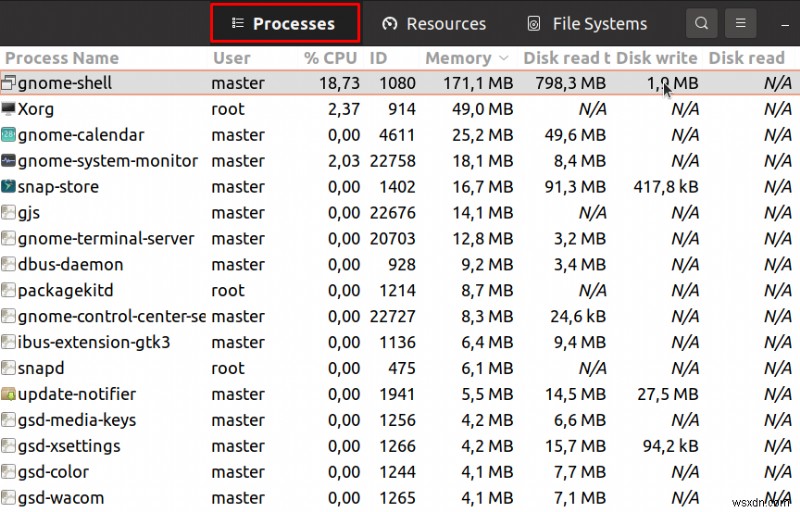800x512 pixels.
Task: Select the gsd-xsettings process name
Action: click(x=69, y=446)
